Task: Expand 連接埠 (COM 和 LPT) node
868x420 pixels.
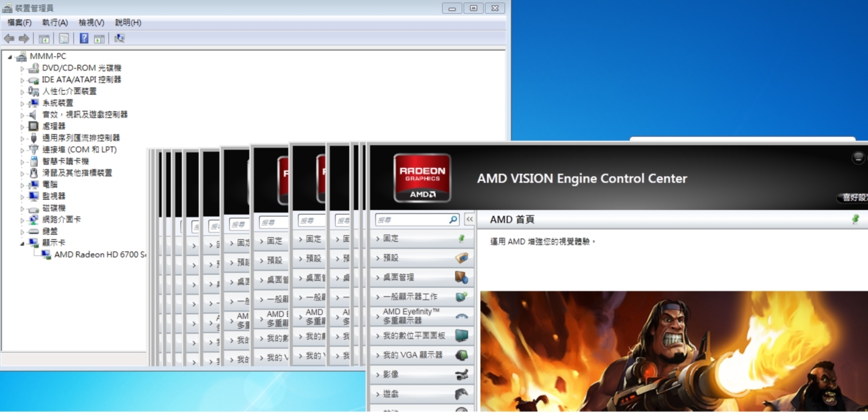Action: (x=22, y=150)
